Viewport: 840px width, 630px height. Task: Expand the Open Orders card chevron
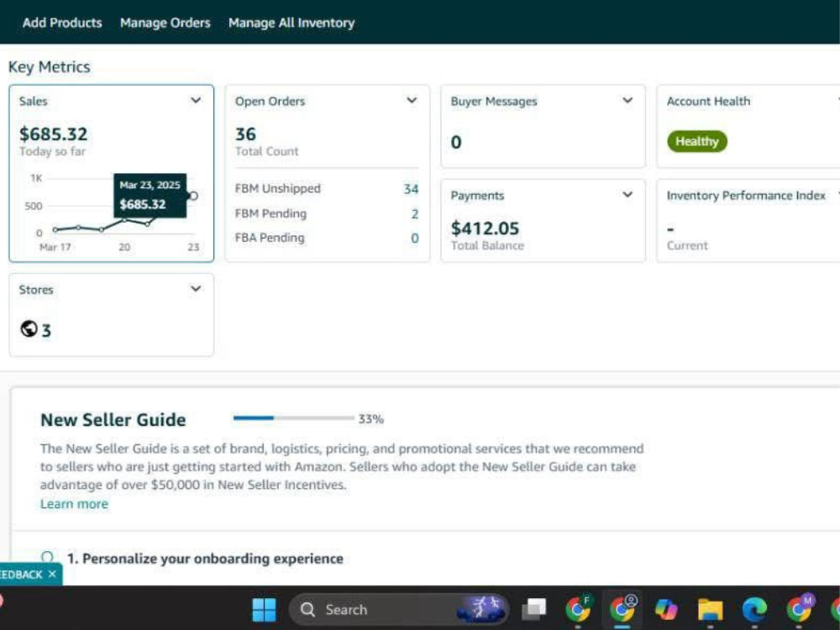coord(412,100)
